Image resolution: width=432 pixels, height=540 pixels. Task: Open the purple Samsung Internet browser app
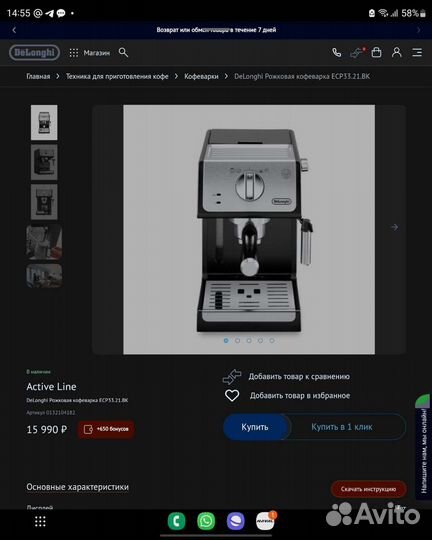[x=236, y=521]
